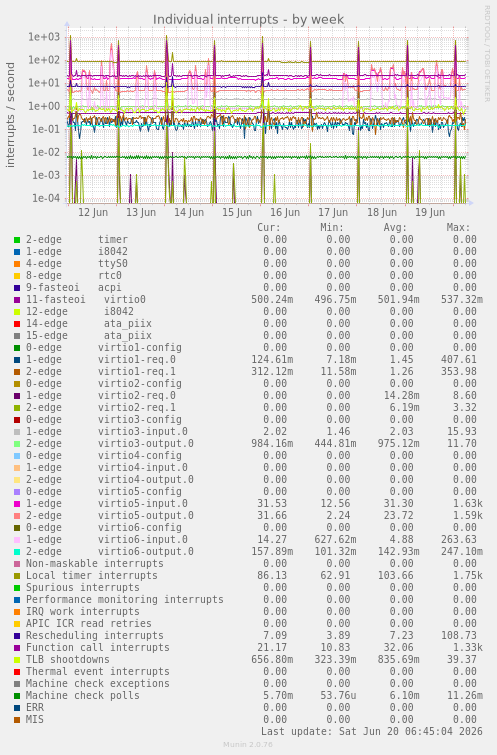
Task: Select the '19 Jun' date label
Action: pos(430,212)
